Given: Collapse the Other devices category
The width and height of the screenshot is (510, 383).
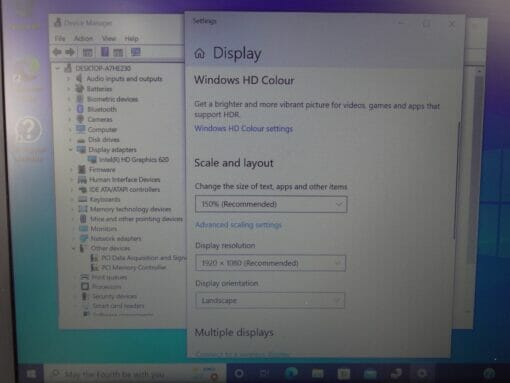Looking at the screenshot, I should [73, 248].
